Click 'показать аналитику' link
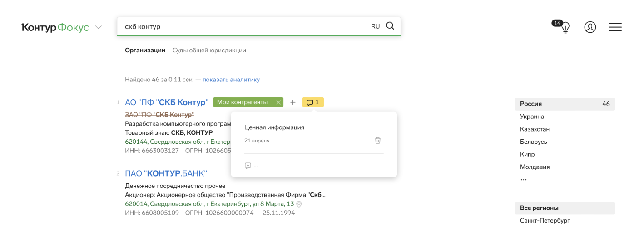The height and width of the screenshot is (233, 644). [x=231, y=80]
